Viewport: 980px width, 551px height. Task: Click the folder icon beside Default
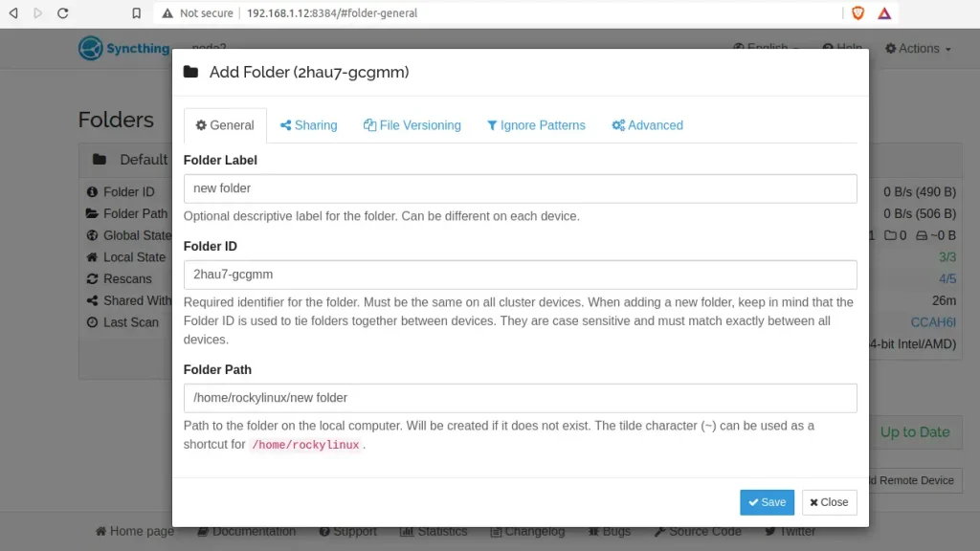tap(100, 160)
